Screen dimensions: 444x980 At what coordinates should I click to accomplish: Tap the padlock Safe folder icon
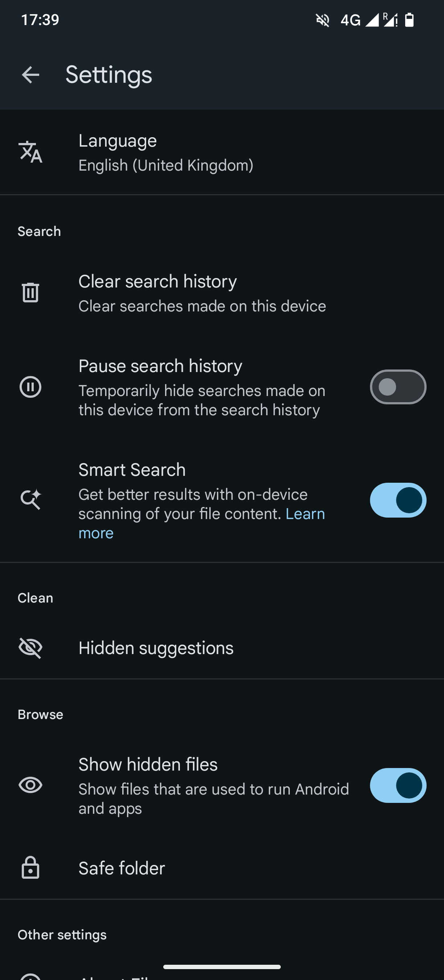30,868
